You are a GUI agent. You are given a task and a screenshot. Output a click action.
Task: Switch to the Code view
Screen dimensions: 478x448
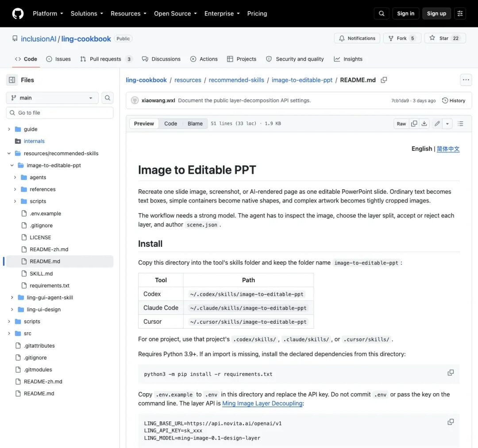coord(170,123)
